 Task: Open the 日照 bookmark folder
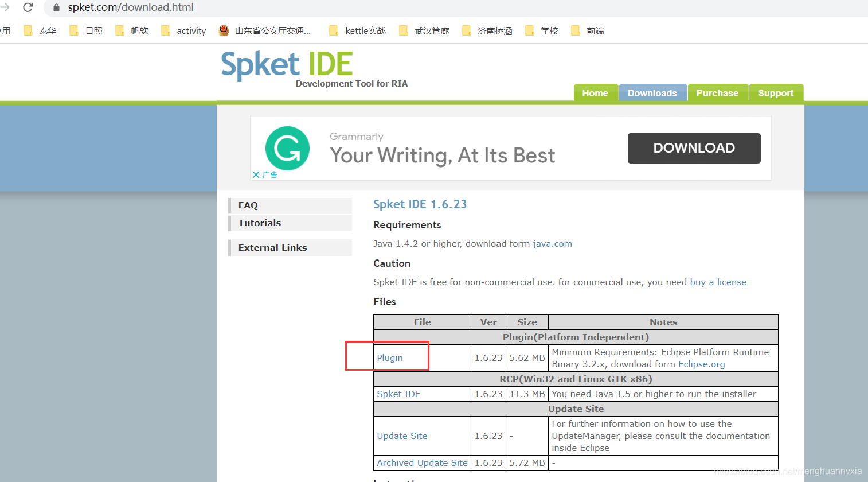click(86, 30)
